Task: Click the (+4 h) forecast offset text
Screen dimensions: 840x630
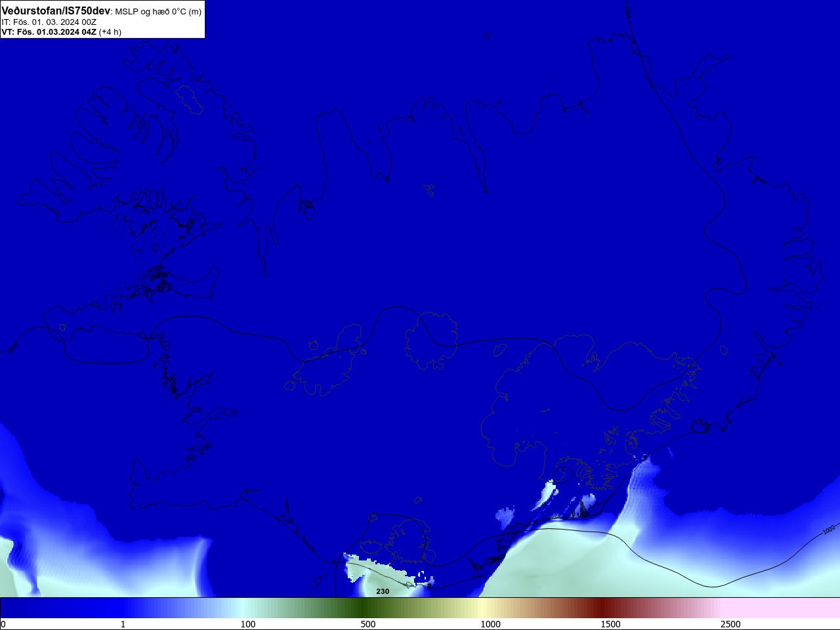Action: [x=110, y=31]
